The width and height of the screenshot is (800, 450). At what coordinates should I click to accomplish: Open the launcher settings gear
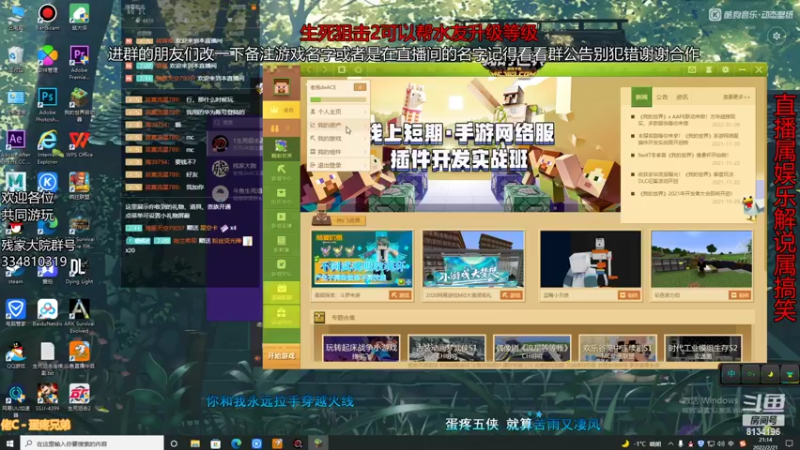[x=726, y=70]
